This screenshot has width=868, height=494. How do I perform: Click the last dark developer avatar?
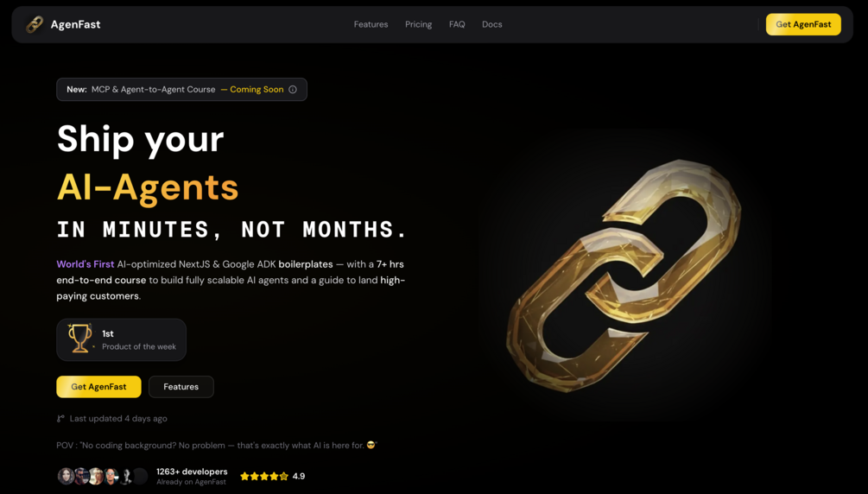click(140, 476)
